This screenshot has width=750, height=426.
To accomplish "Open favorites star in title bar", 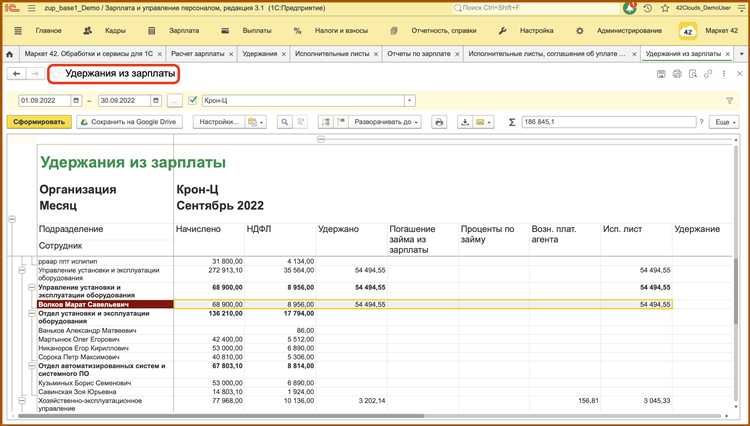I will (x=665, y=8).
